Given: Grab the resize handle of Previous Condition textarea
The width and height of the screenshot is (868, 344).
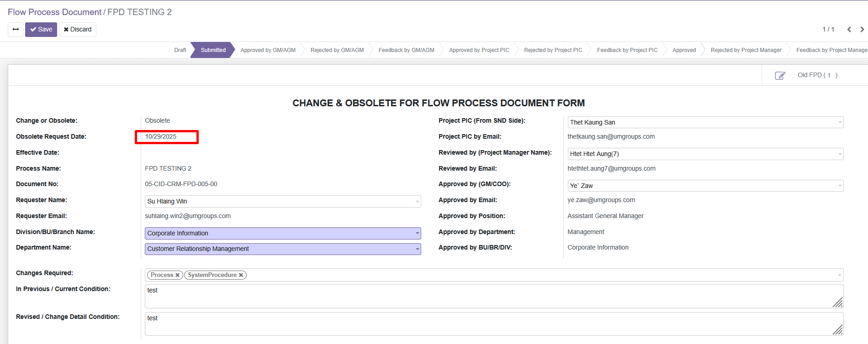Looking at the screenshot, I should coord(838,302).
